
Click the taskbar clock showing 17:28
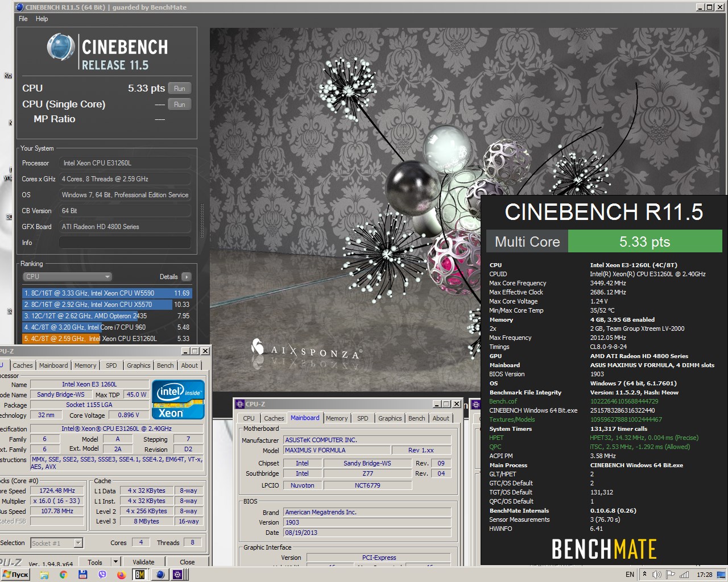pyautogui.click(x=704, y=575)
